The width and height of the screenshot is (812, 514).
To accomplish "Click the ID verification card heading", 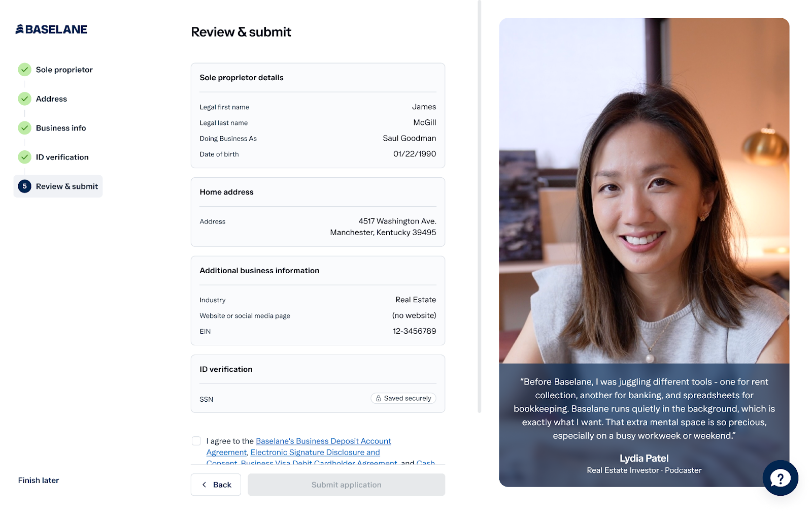I will (226, 369).
